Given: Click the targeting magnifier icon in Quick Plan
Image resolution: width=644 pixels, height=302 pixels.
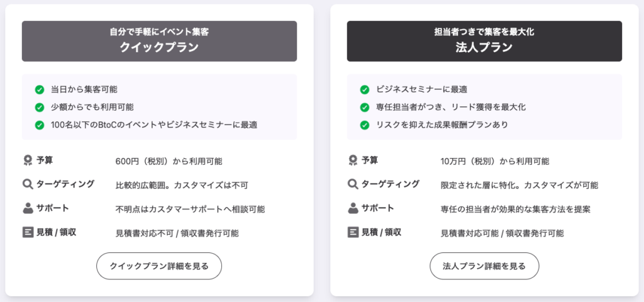Looking at the screenshot, I should click(28, 184).
